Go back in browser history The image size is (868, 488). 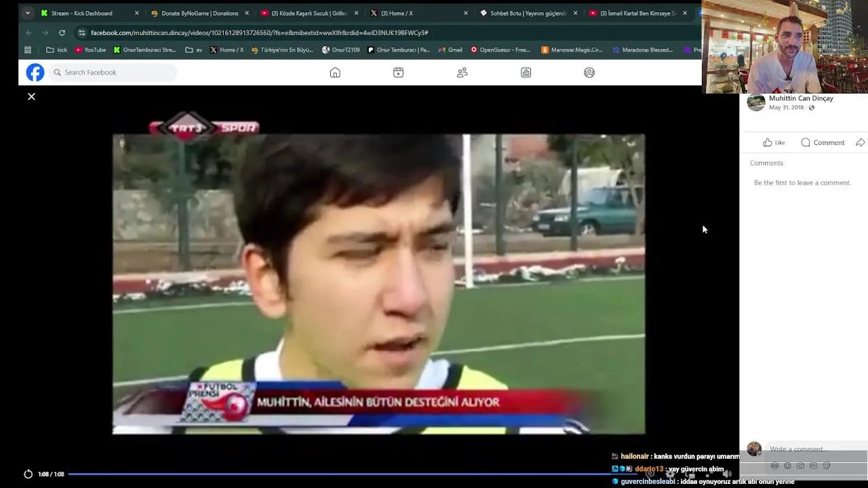[28, 33]
